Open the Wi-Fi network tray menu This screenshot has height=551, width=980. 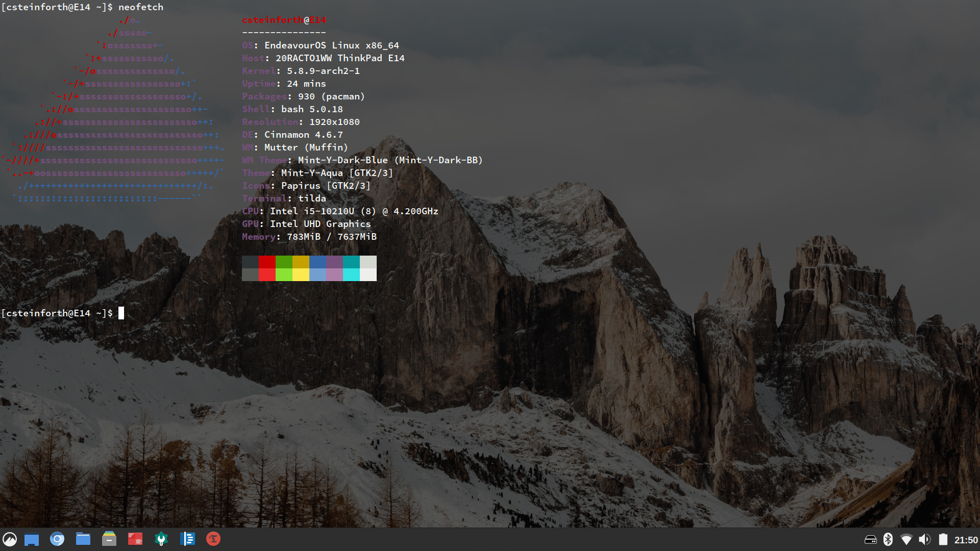(x=906, y=540)
